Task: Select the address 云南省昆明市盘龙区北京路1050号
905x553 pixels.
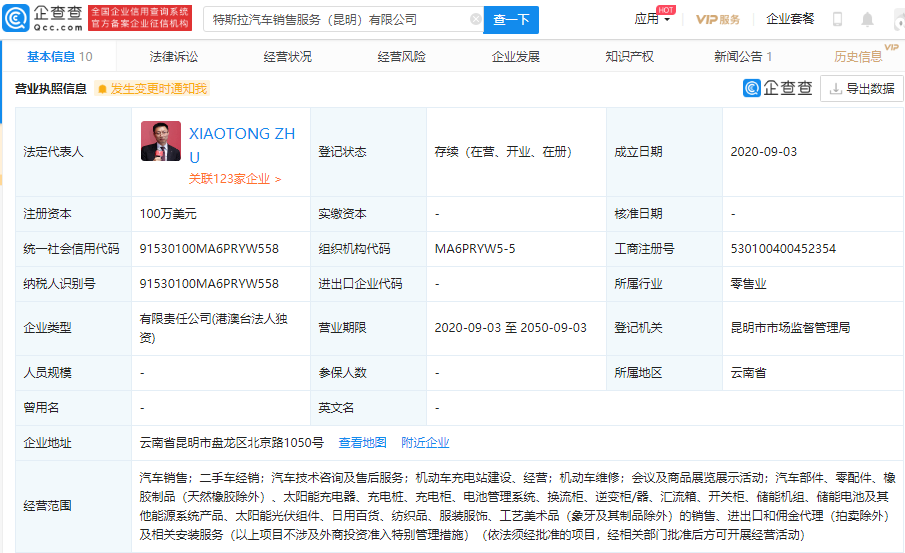Action: (231, 443)
